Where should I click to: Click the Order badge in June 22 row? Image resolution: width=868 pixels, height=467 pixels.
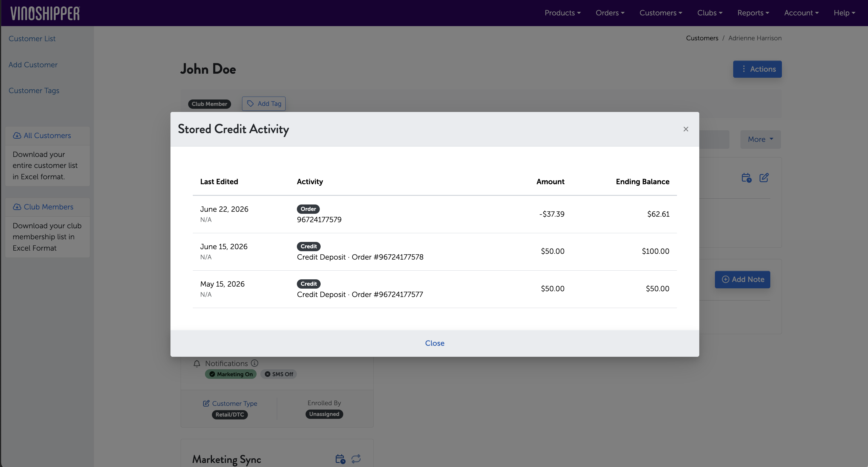308,209
